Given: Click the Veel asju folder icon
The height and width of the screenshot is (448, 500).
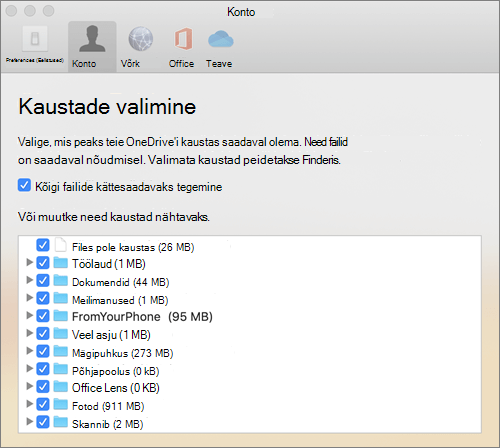Looking at the screenshot, I should (x=61, y=333).
